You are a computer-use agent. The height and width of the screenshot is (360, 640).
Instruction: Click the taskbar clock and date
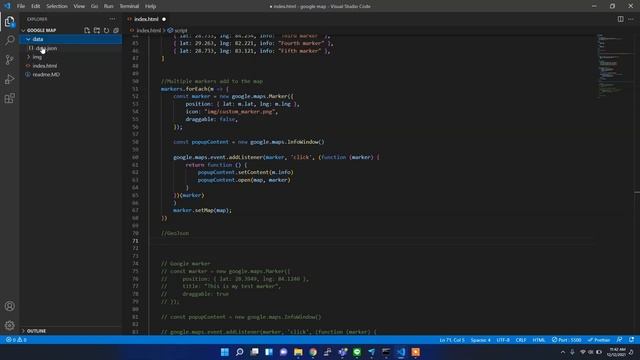(x=616, y=352)
